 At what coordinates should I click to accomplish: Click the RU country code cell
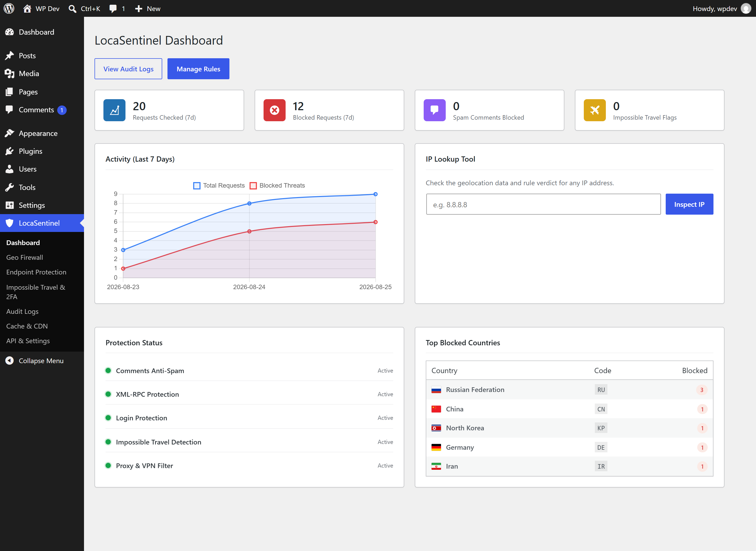[x=601, y=390]
